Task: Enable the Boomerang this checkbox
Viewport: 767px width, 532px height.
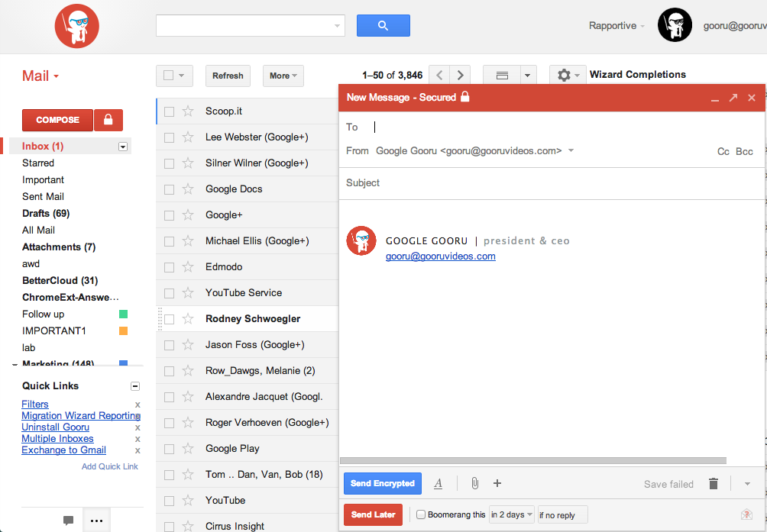Action: [x=421, y=514]
